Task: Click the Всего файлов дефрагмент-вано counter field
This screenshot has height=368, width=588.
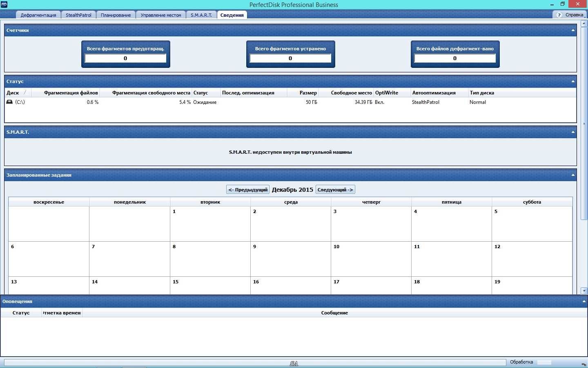Action: click(x=455, y=58)
